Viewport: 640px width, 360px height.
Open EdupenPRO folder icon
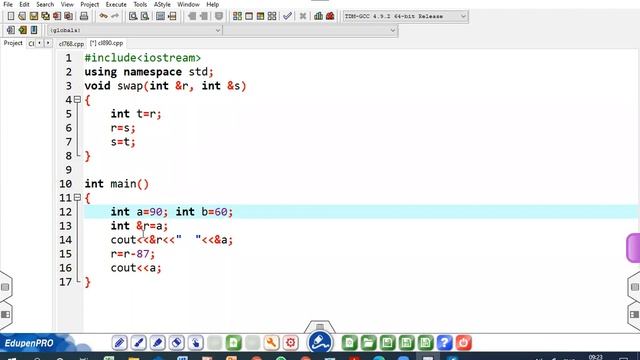tap(369, 343)
